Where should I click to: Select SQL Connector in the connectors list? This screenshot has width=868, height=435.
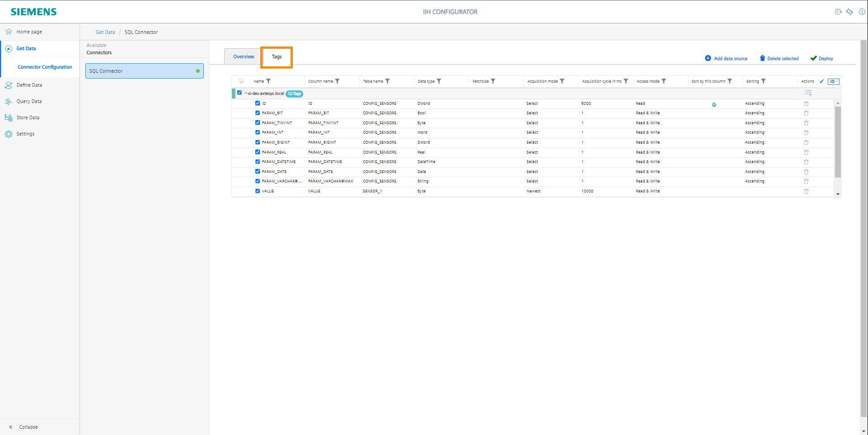click(144, 71)
